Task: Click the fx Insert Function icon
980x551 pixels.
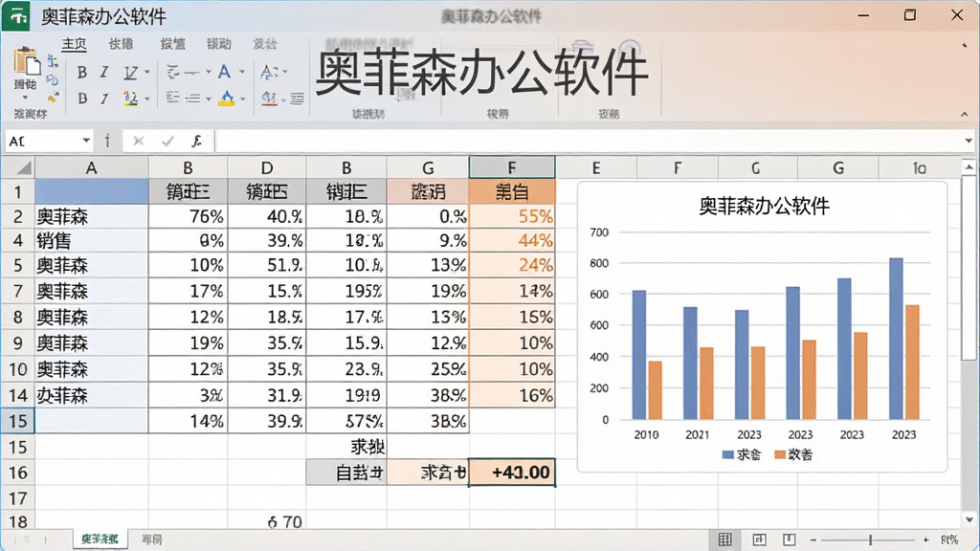Action: click(x=196, y=142)
